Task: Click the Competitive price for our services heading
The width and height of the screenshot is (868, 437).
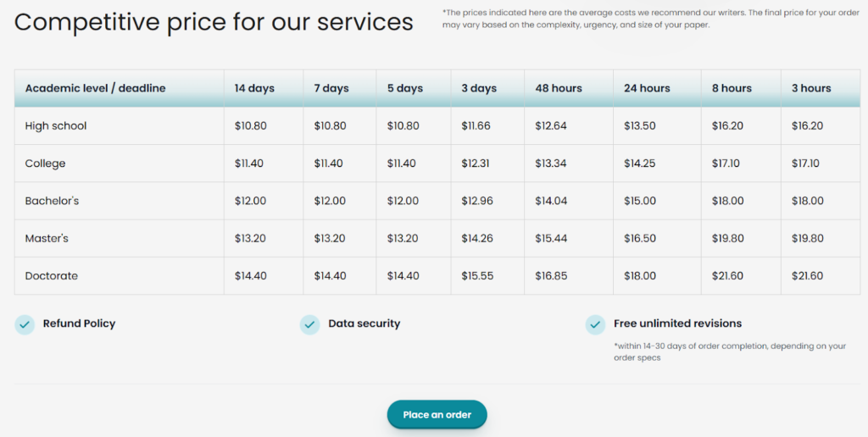Action: tap(214, 22)
